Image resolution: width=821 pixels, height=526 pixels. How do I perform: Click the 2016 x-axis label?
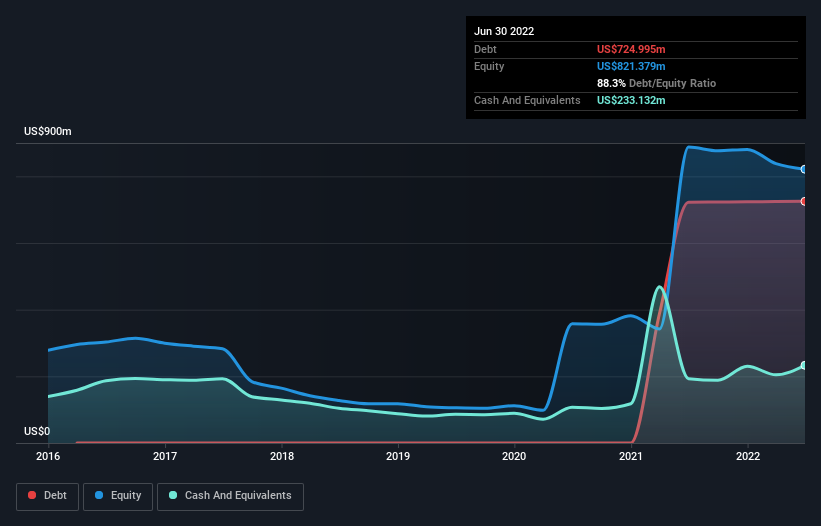click(x=48, y=456)
